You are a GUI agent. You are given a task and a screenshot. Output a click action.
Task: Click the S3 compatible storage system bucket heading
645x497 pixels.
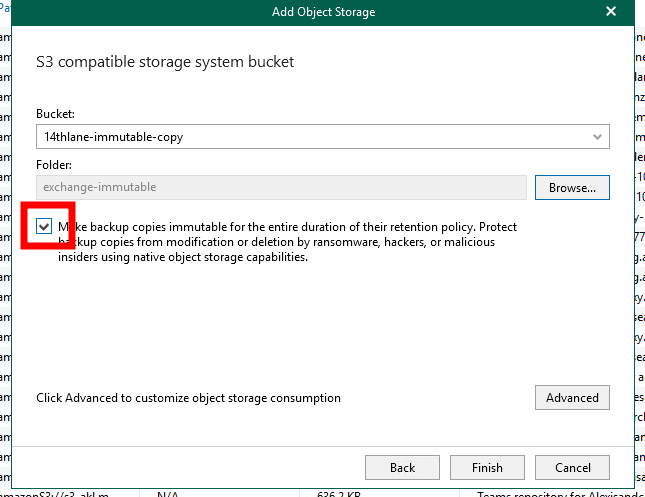point(165,62)
